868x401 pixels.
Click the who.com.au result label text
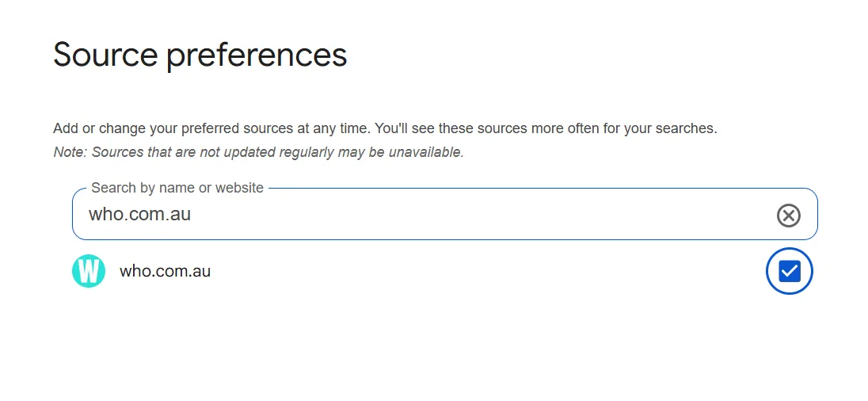pos(165,271)
